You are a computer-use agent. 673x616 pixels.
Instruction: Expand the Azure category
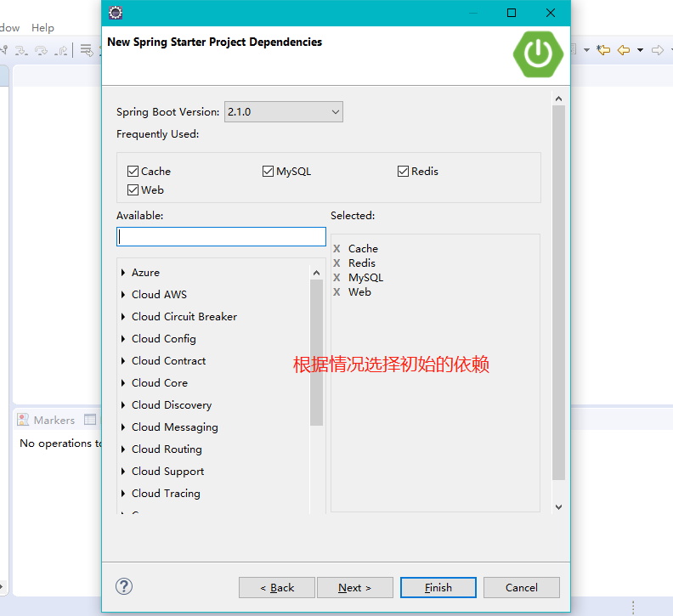[123, 273]
